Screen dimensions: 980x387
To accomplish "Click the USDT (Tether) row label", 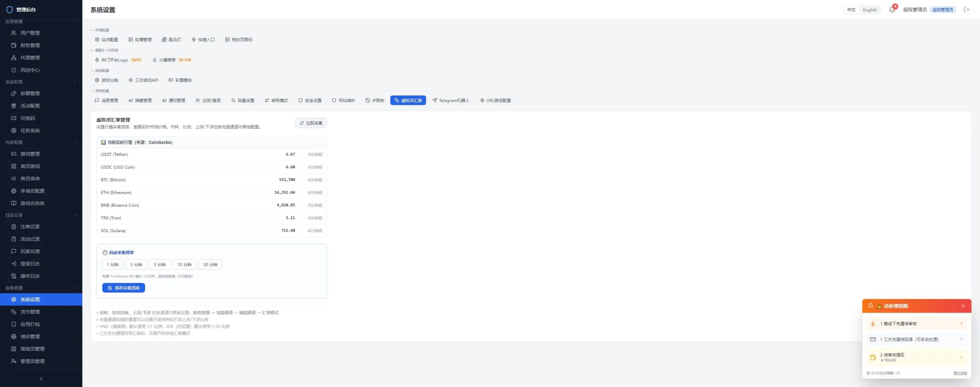I will pyautogui.click(x=114, y=154).
